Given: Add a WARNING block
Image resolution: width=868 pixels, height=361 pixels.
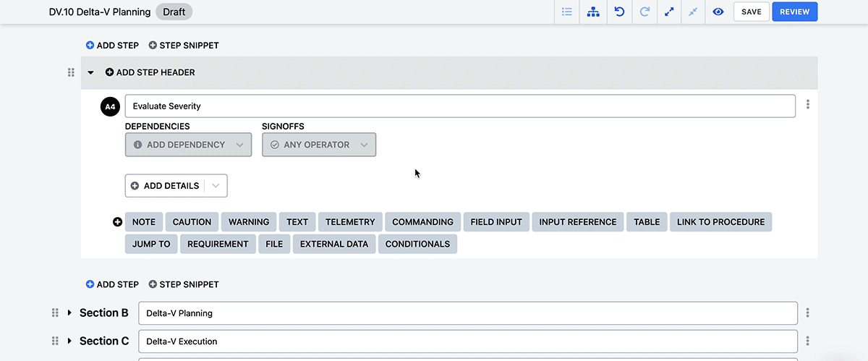Looking at the screenshot, I should (x=249, y=222).
